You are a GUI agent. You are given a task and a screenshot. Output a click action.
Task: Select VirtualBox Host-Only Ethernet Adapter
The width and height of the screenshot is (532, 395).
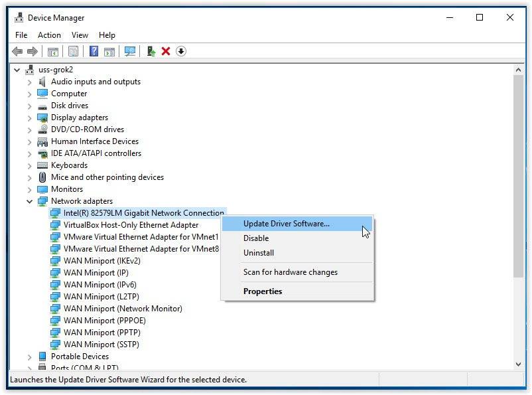(131, 225)
